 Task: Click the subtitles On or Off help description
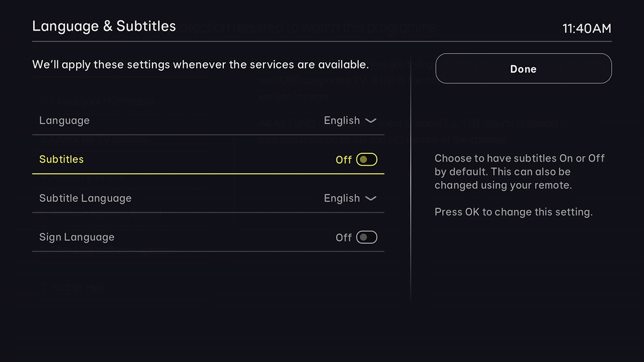click(519, 172)
